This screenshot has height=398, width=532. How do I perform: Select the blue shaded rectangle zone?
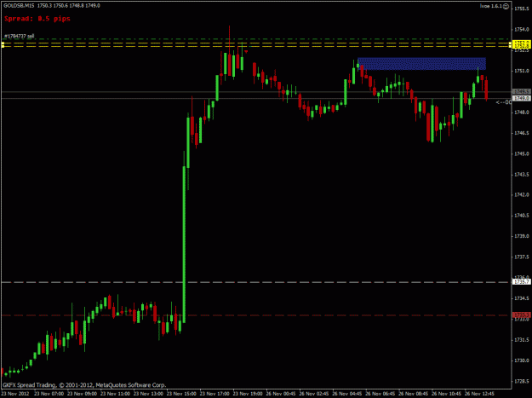tap(421, 64)
